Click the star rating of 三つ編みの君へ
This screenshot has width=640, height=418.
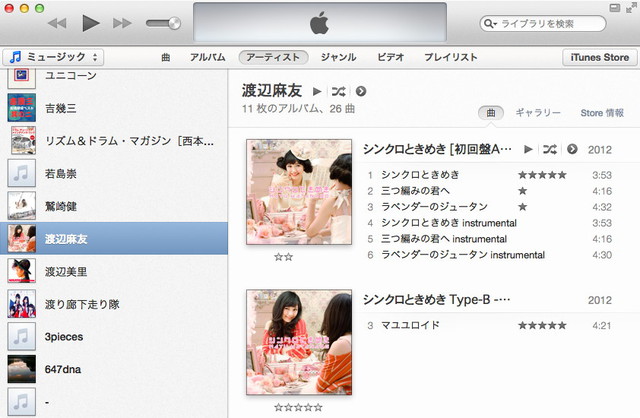[522, 191]
